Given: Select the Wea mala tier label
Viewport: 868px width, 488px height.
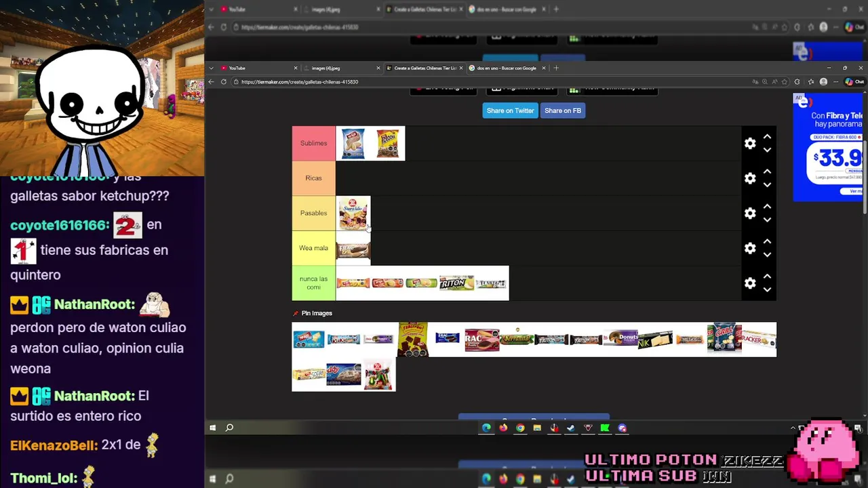Looking at the screenshot, I should (x=313, y=248).
